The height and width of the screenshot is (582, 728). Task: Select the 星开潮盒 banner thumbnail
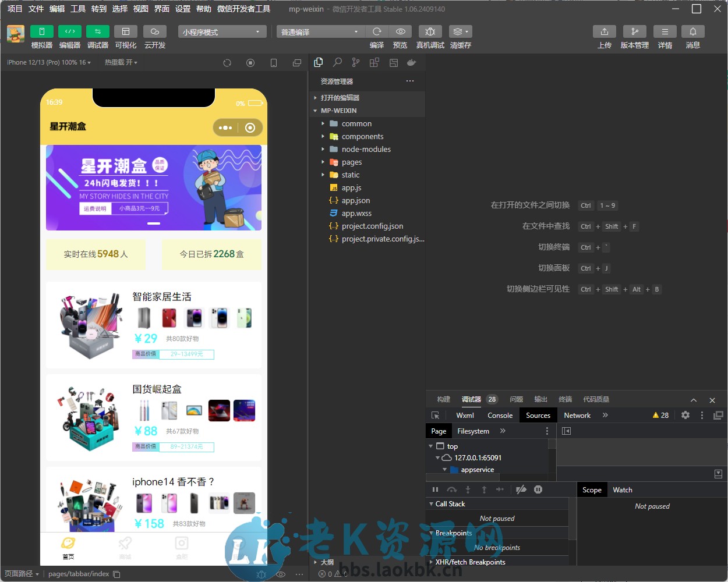coord(153,187)
